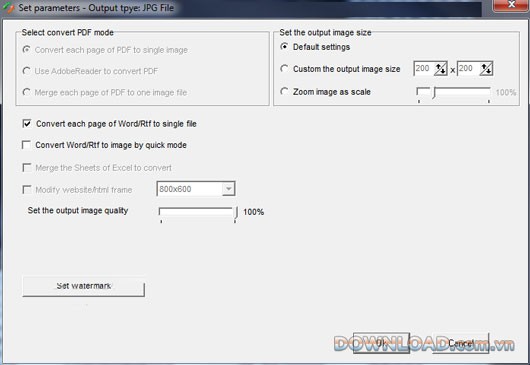Viewport: 530px width, 365px height.
Task: Click the app icon in title bar
Action: (x=9, y=8)
